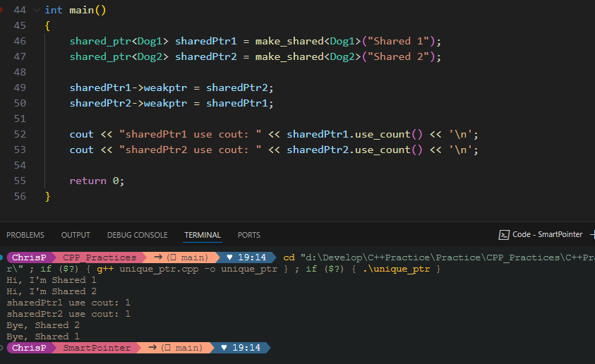This screenshot has width=595, height=364.
Task: Toggle the breakpoint dot at line 44
Action: [1, 11]
